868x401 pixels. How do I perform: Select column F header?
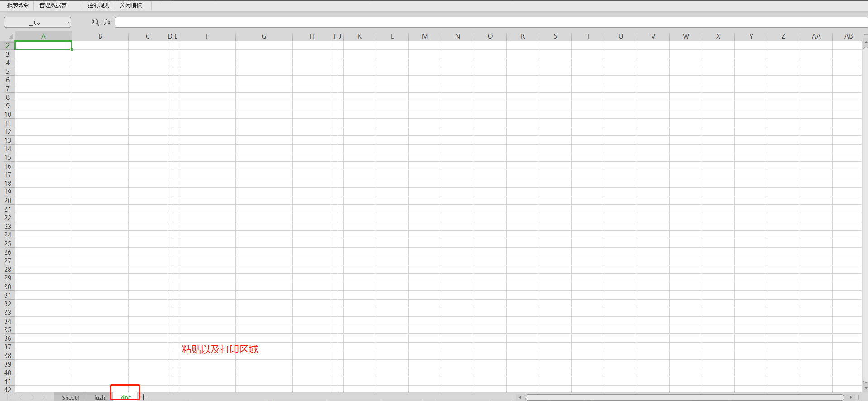[x=207, y=36]
